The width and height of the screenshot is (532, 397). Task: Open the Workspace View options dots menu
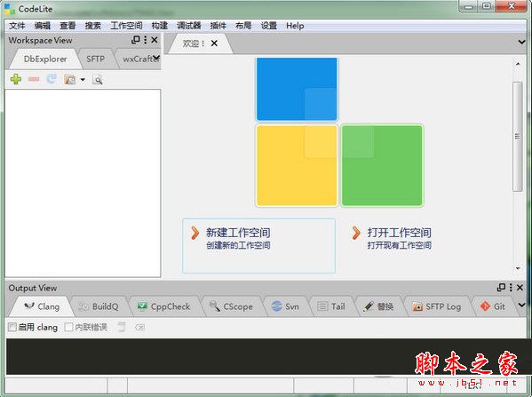click(x=146, y=40)
